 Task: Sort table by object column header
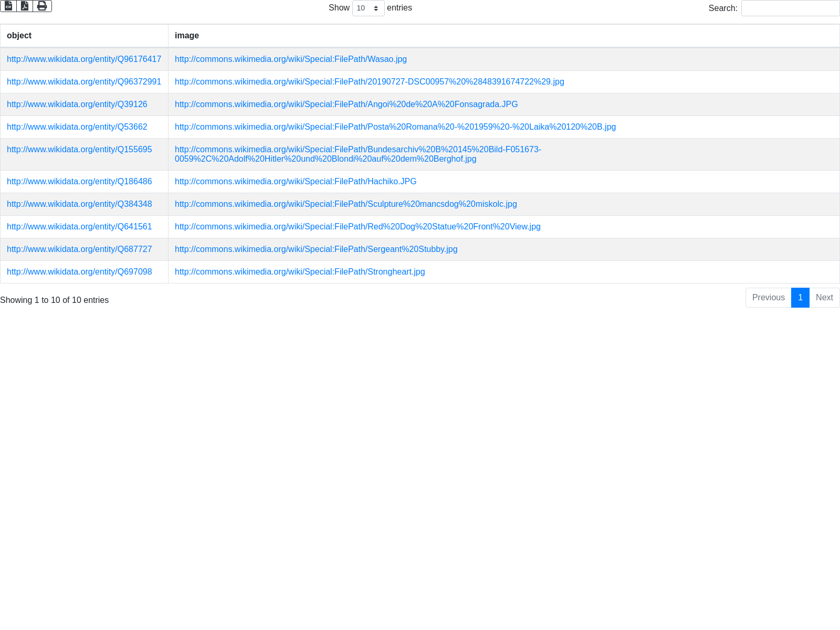(x=19, y=36)
